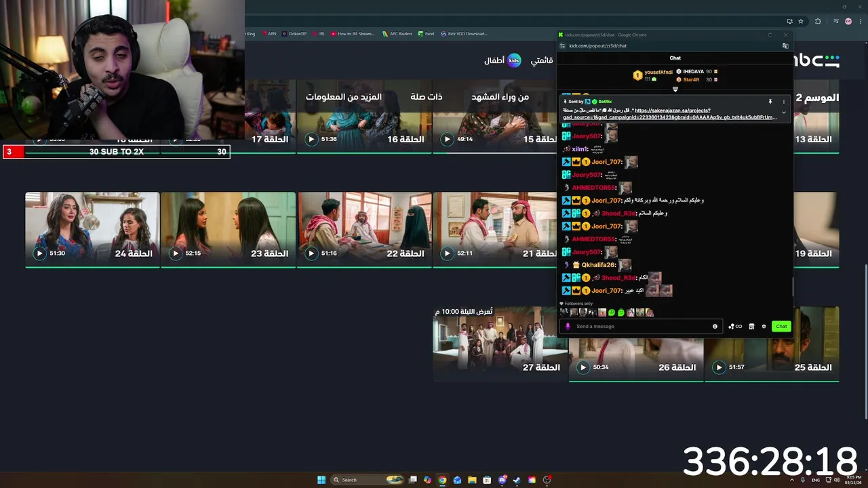Open the 'How to IRL Stream' bookmark
868x488 pixels.
point(353,33)
